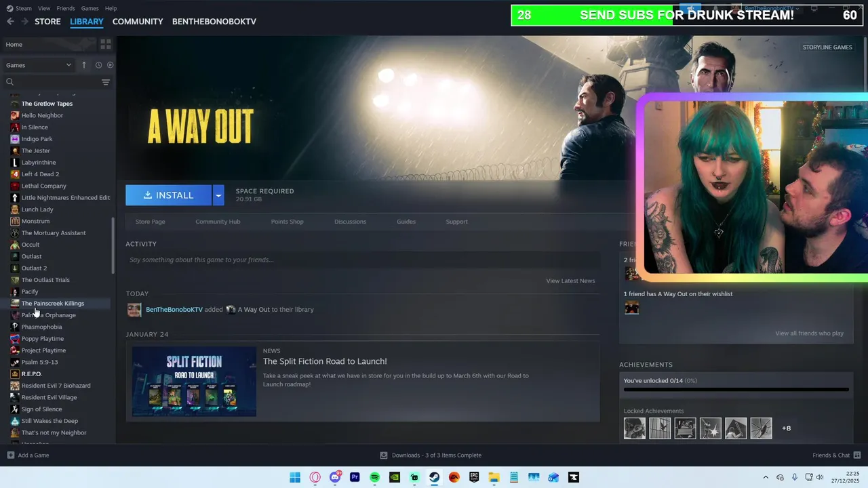Click the sort ascending arrow icon
Image resolution: width=868 pixels, height=488 pixels.
click(84, 65)
